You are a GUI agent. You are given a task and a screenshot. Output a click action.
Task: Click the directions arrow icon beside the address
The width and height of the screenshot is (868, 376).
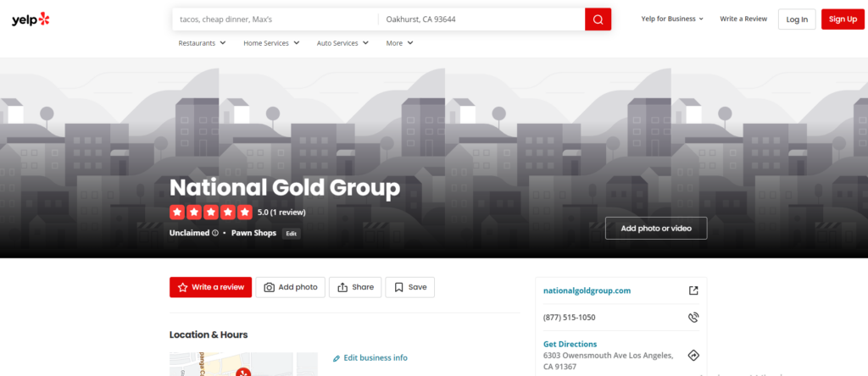pos(693,355)
